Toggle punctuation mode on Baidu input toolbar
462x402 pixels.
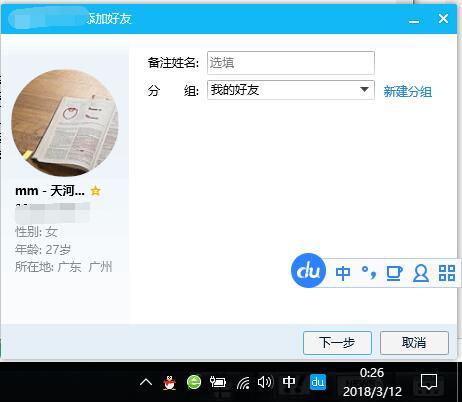point(369,273)
